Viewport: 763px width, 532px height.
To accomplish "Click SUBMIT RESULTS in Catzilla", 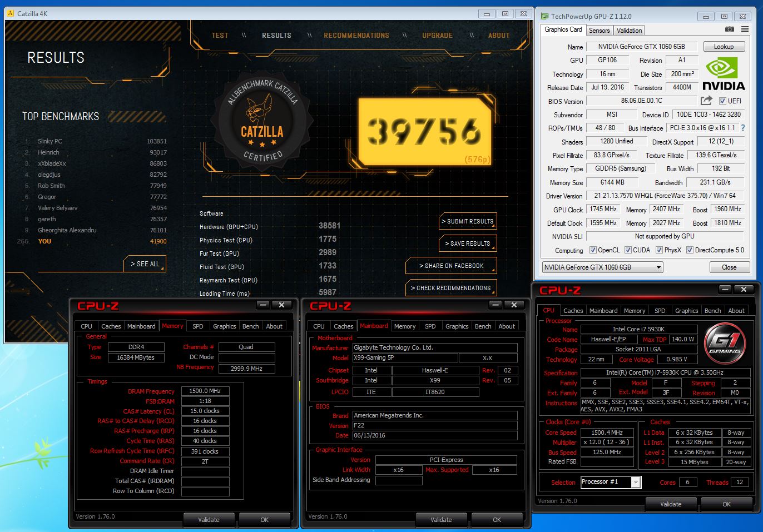I will (x=468, y=221).
